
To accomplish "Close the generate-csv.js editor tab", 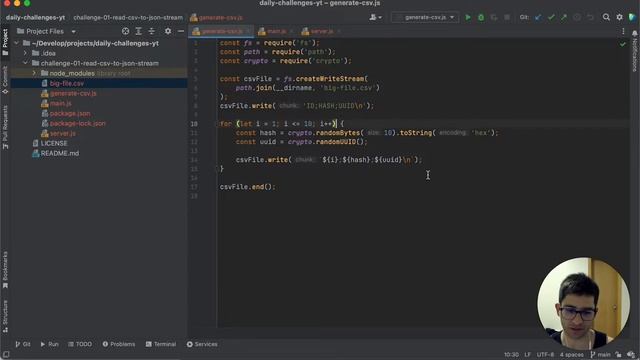I will click(248, 31).
